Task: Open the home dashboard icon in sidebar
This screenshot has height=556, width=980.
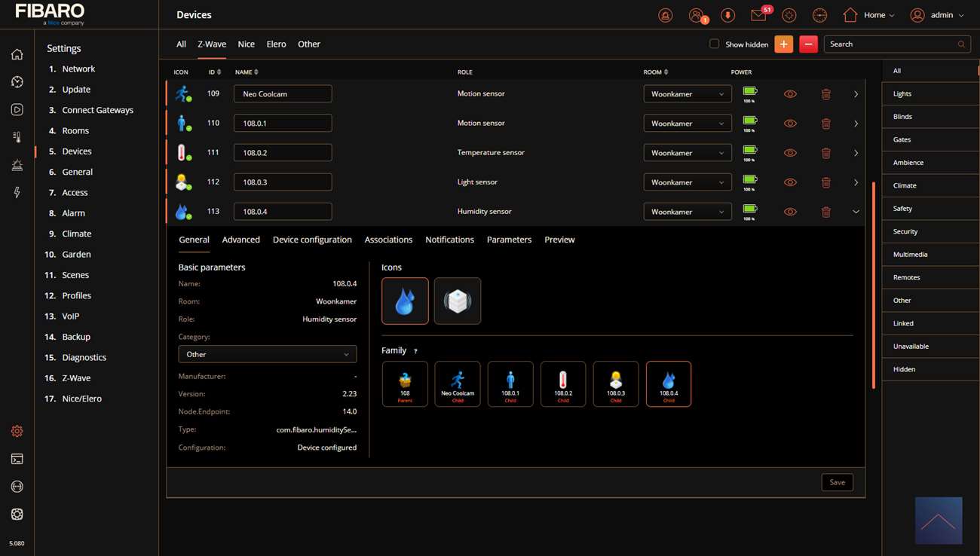Action: tap(17, 54)
